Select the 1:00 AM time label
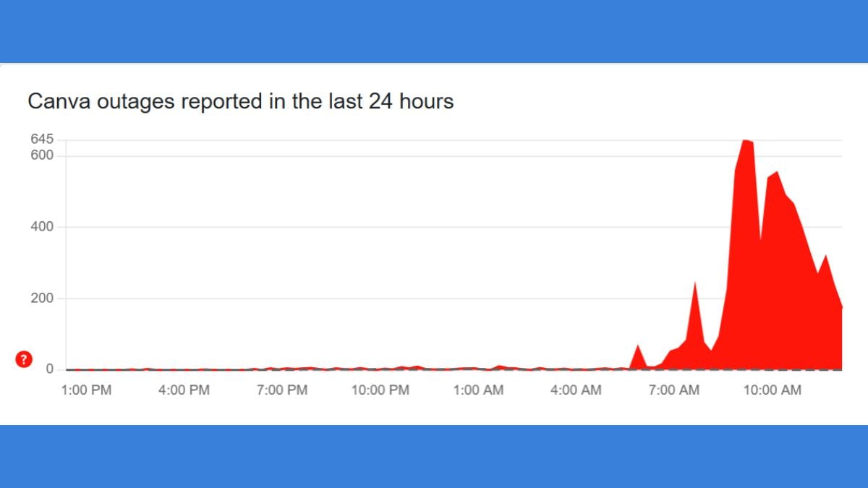868x488 pixels. (x=478, y=390)
